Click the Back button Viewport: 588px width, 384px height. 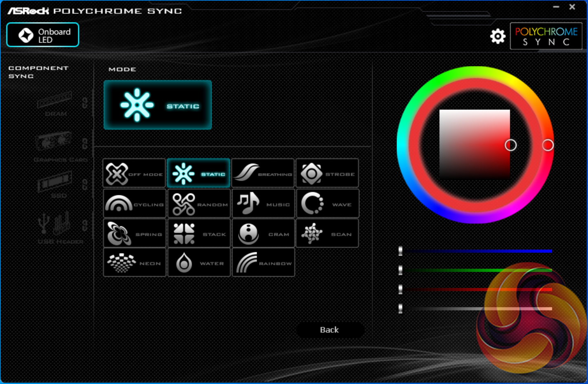click(330, 330)
